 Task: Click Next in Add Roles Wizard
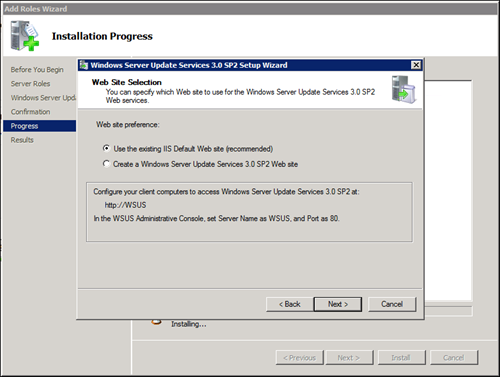tap(349, 358)
